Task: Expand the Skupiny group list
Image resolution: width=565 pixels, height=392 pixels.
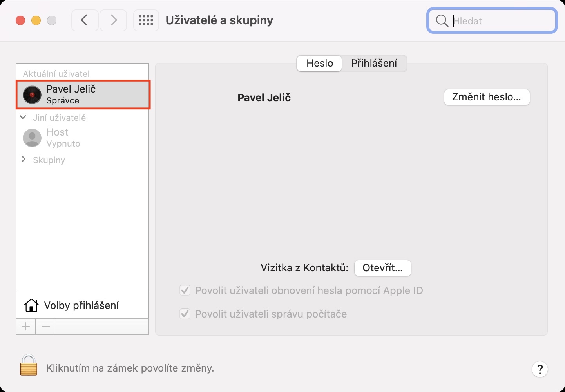Action: click(x=24, y=159)
